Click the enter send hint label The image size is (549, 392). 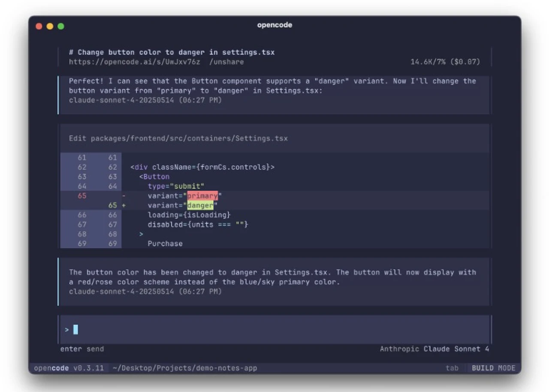point(82,349)
